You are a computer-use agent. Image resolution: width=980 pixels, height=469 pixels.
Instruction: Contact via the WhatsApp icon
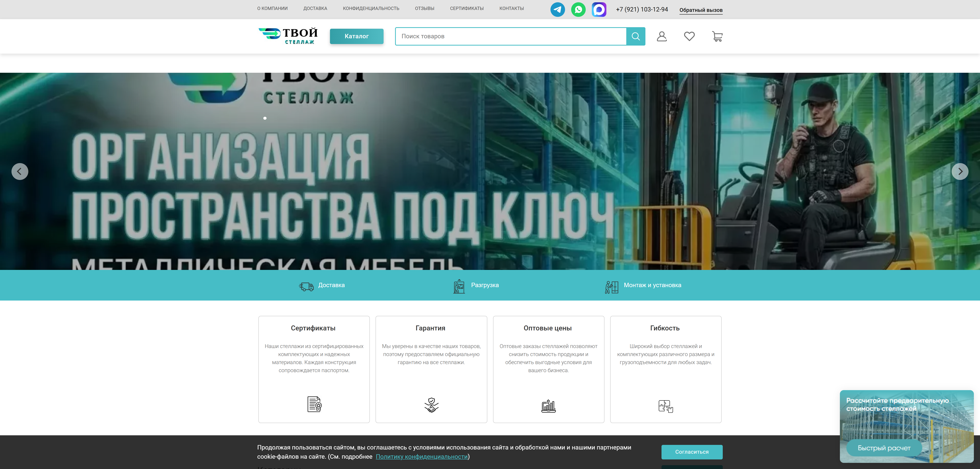tap(578, 9)
